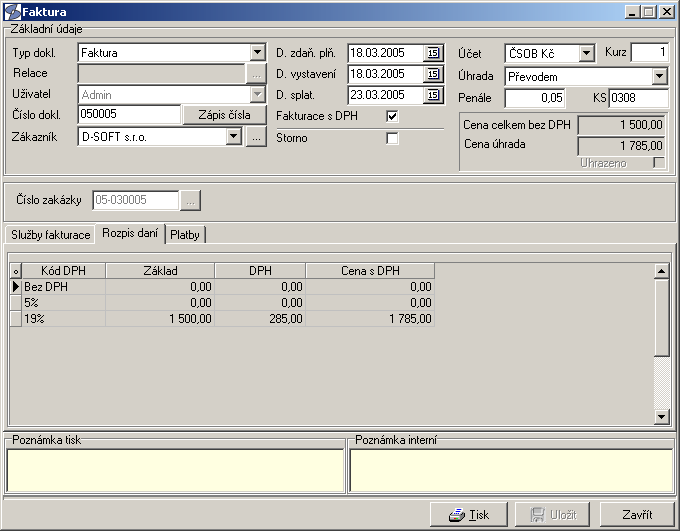Switch to the Platby tab

[x=186, y=235]
